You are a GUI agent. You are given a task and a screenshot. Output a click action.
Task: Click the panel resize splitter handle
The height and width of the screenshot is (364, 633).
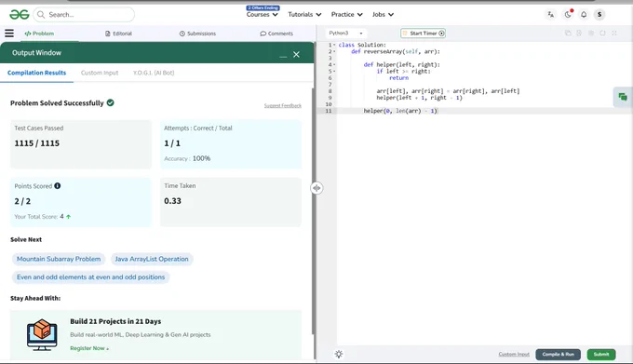(316, 188)
